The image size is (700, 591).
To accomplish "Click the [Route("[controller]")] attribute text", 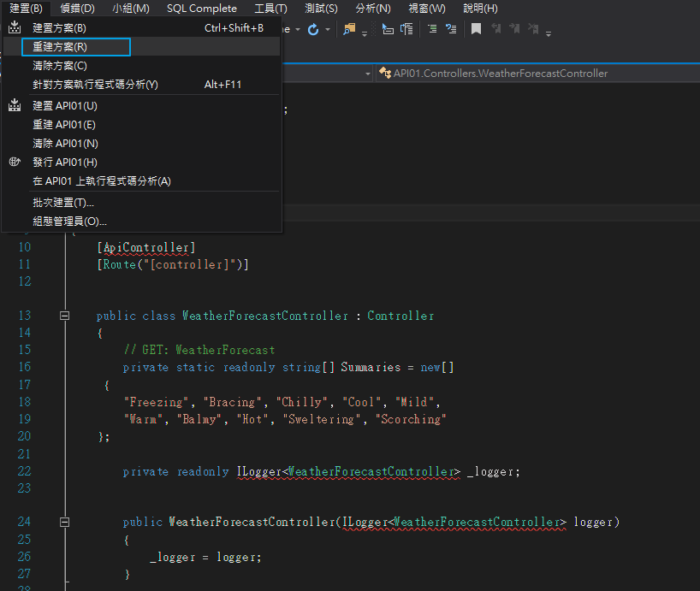I will (173, 264).
